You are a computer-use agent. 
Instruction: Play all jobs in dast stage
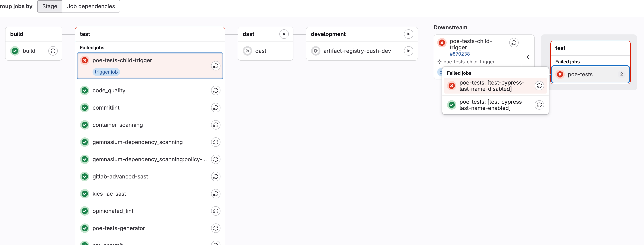[284, 34]
